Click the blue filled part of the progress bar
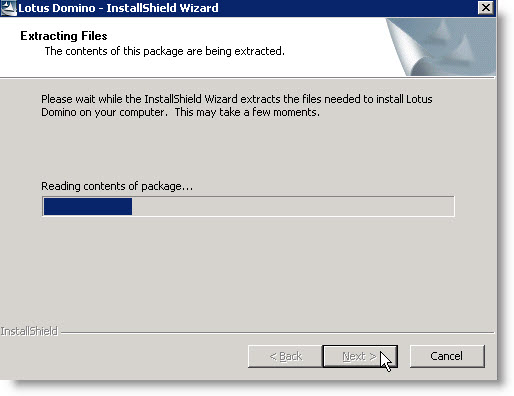The image size is (514, 396). click(x=88, y=207)
